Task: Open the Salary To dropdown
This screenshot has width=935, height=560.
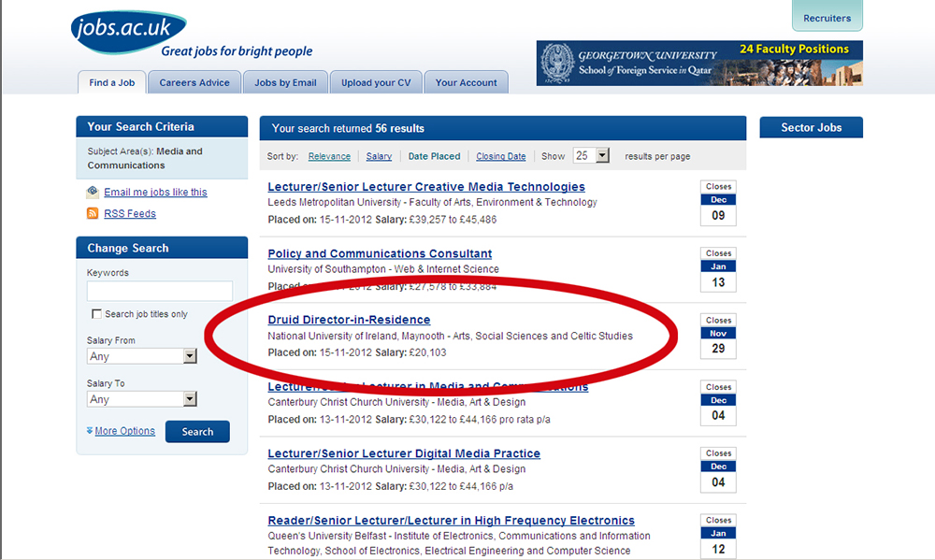Action: [x=141, y=399]
